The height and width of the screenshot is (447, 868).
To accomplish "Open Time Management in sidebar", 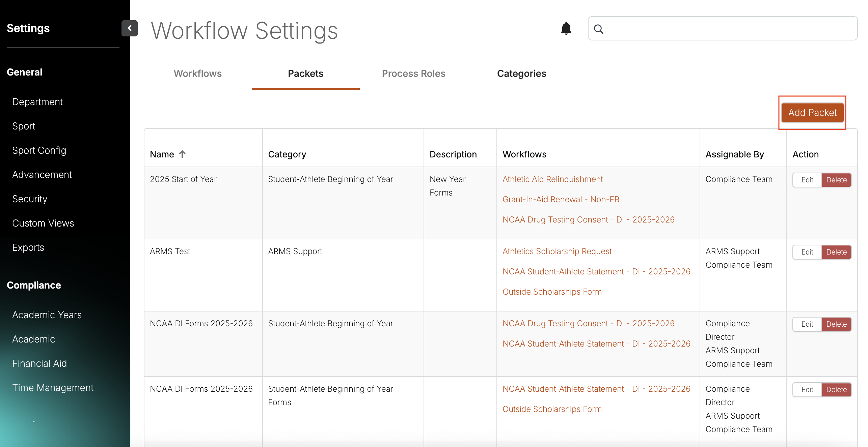I will pyautogui.click(x=53, y=388).
